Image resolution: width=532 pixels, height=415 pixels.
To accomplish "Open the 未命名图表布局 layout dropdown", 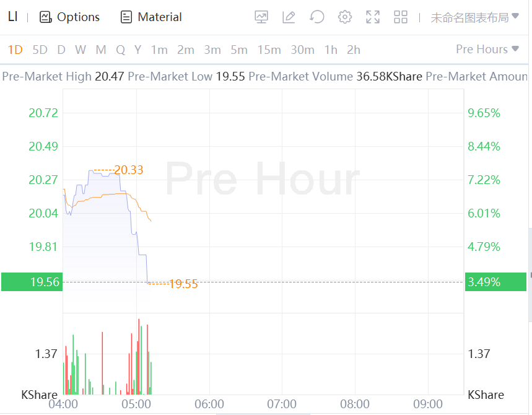I will point(474,17).
